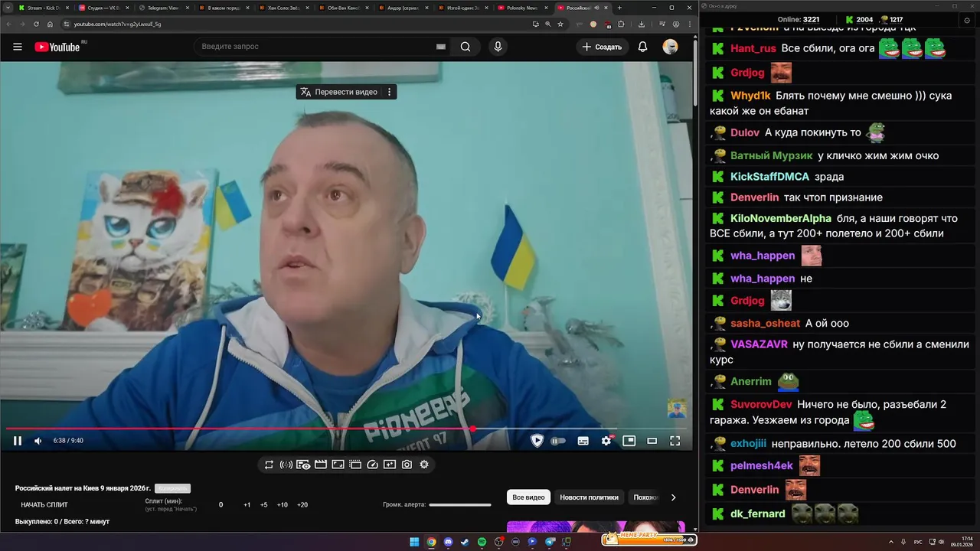Click the Создать button

pyautogui.click(x=602, y=47)
